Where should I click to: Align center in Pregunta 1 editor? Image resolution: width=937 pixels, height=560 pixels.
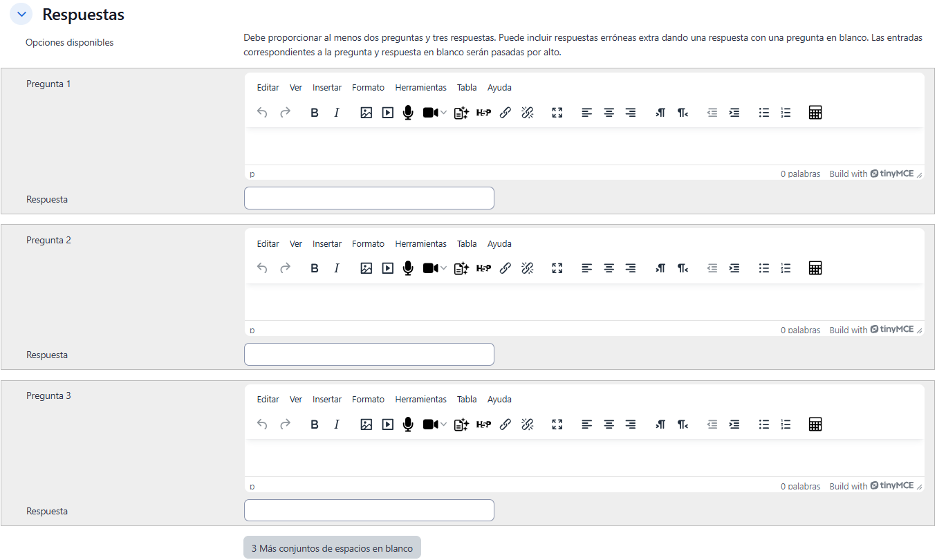click(609, 113)
